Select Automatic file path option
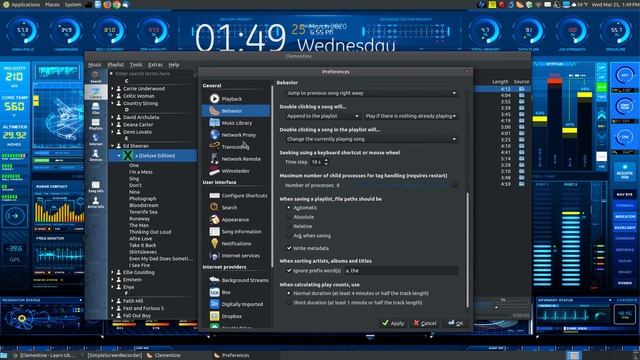This screenshot has height=360, width=640. pyautogui.click(x=302, y=208)
